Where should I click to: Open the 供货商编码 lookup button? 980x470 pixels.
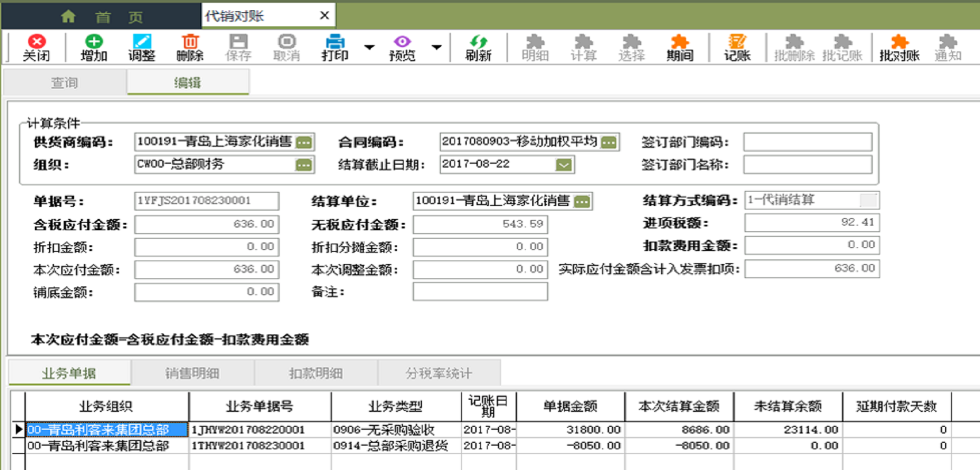coord(304,142)
